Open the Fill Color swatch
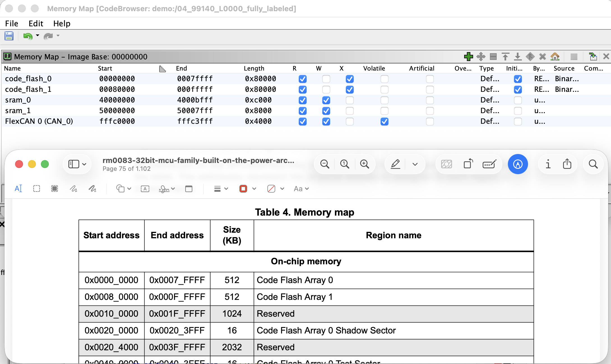This screenshot has width=611, height=364. (271, 189)
